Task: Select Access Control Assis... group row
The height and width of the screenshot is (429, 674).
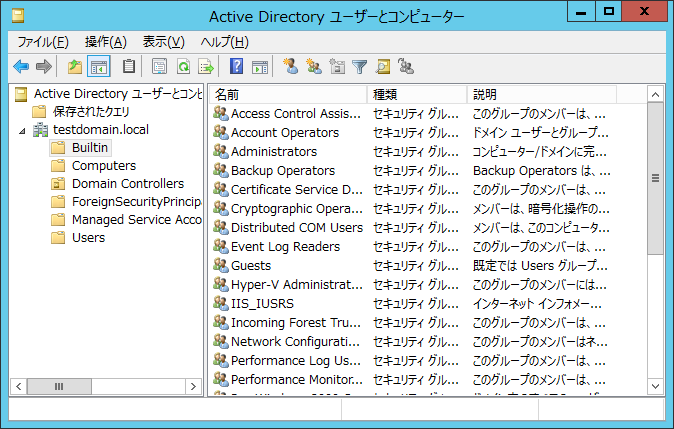Action: 295,113
